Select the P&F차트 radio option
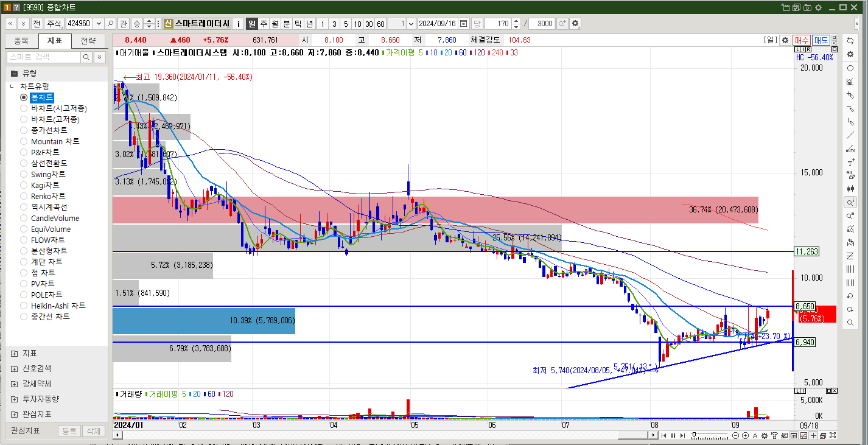 24,152
